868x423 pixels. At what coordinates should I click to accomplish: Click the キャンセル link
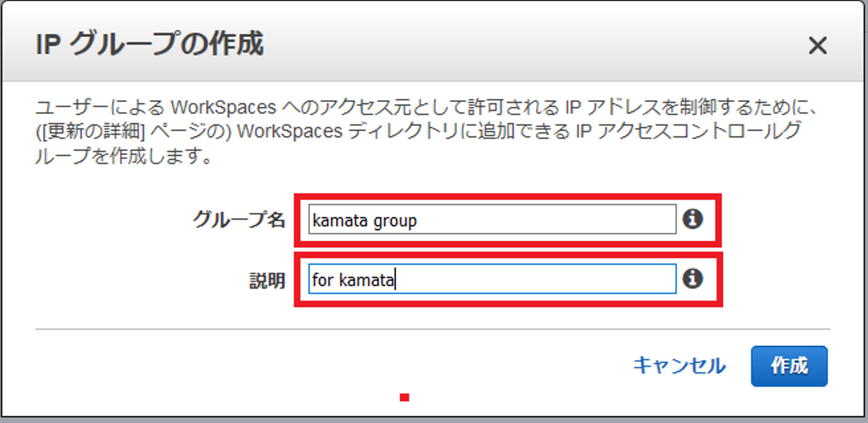[679, 366]
